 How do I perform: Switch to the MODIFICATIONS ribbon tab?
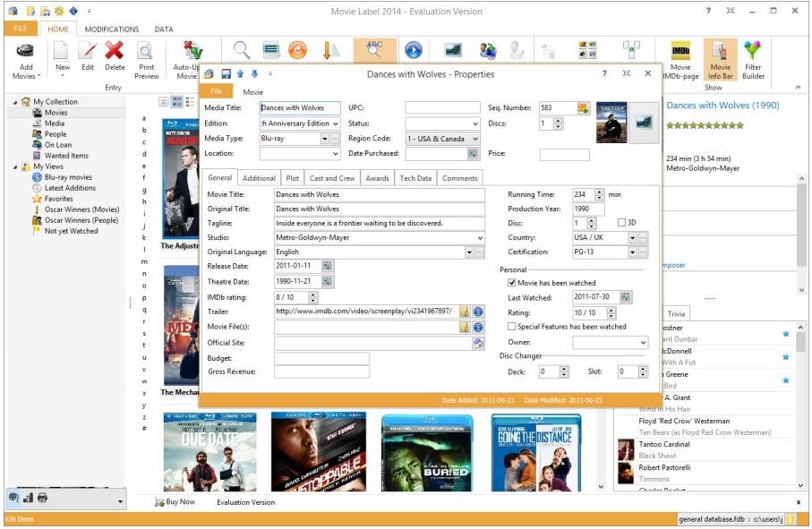click(112, 30)
